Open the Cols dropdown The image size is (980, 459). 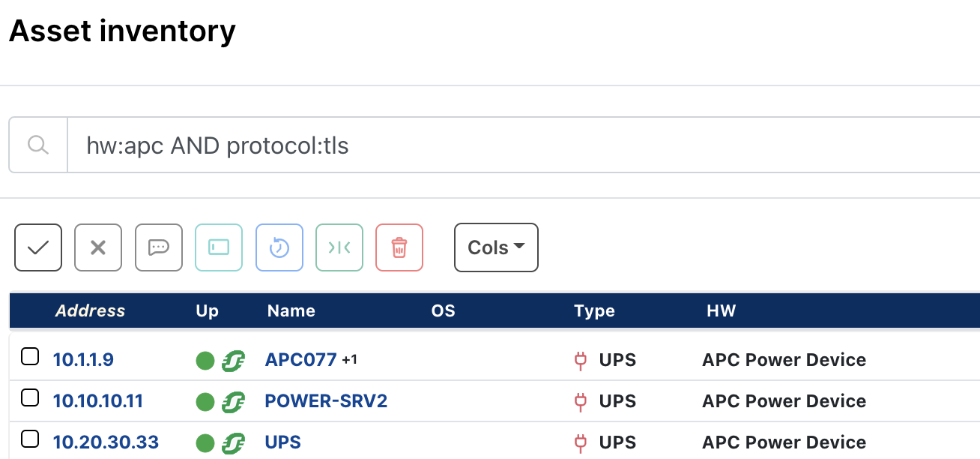pyautogui.click(x=495, y=247)
